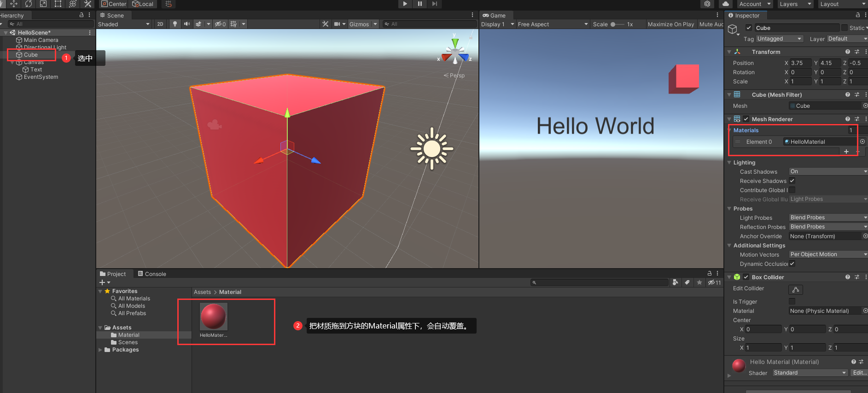Toggle Cube active checkbox in Inspector
The height and width of the screenshot is (393, 868).
pos(749,28)
